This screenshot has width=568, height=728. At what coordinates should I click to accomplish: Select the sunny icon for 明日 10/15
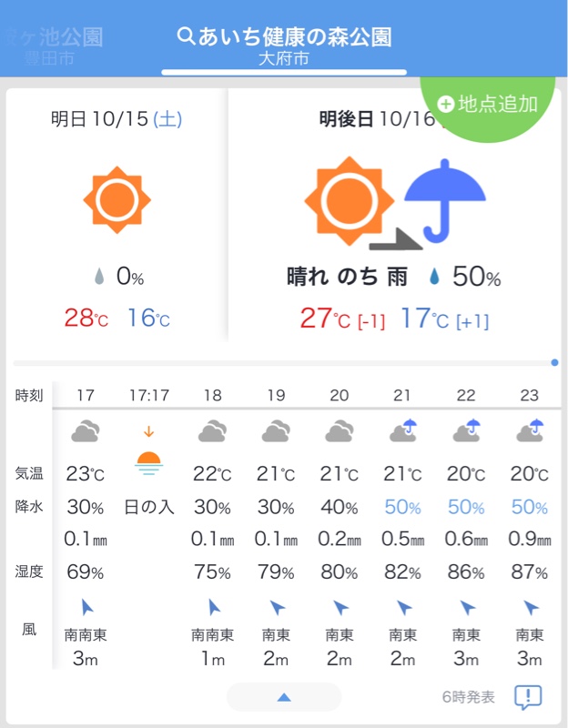(117, 200)
